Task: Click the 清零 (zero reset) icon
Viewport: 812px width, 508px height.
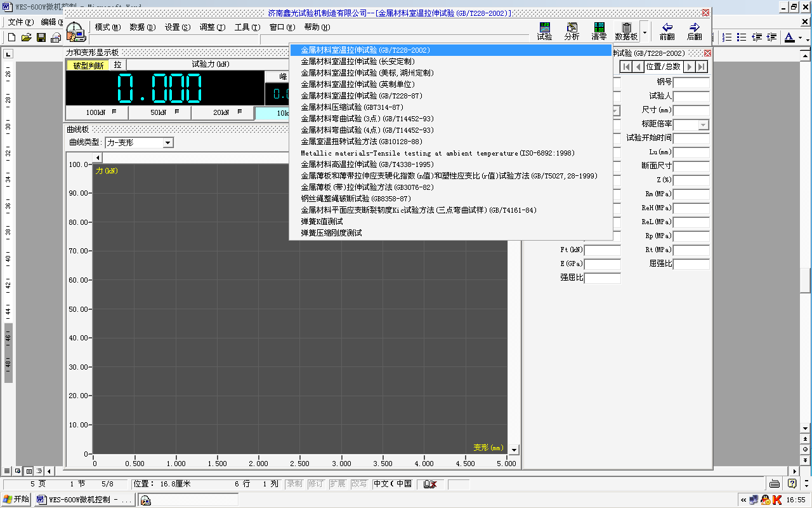Action: pos(599,30)
